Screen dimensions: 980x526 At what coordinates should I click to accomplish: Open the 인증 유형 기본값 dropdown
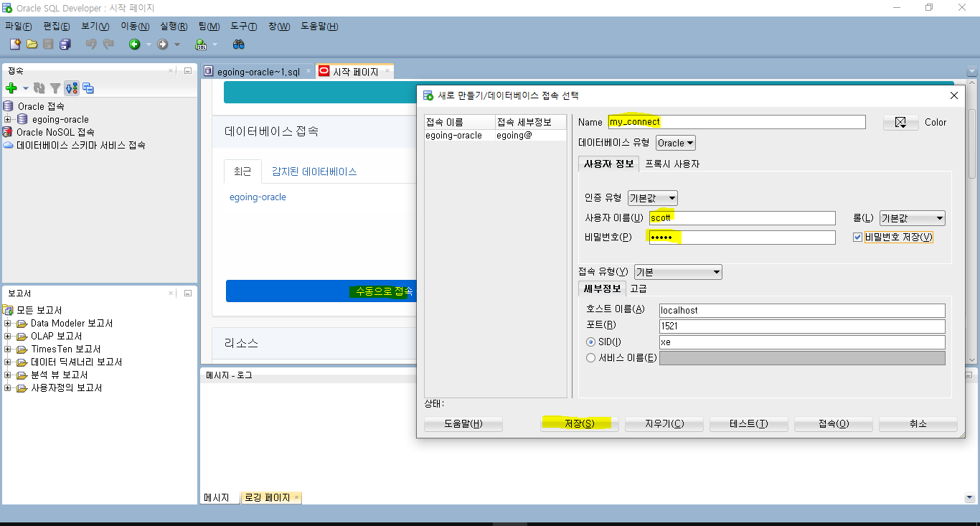[x=652, y=198]
